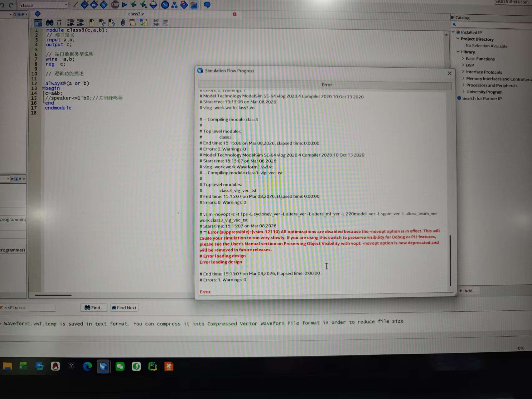Expand the University Program category
The image size is (532, 399).
coord(463,92)
